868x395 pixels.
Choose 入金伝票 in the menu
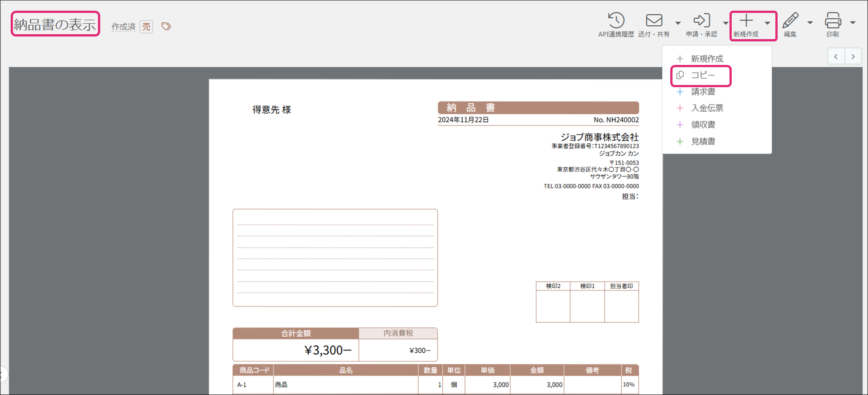point(707,108)
